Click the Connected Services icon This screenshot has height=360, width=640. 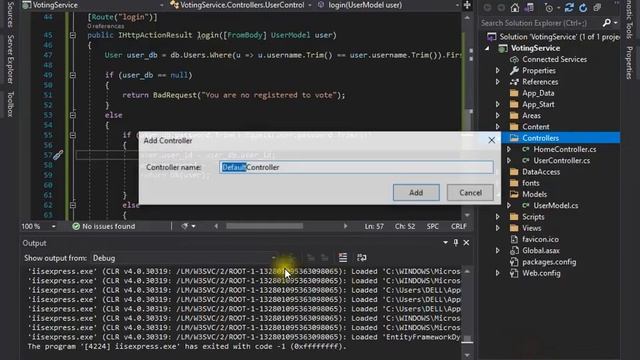[x=514, y=60]
